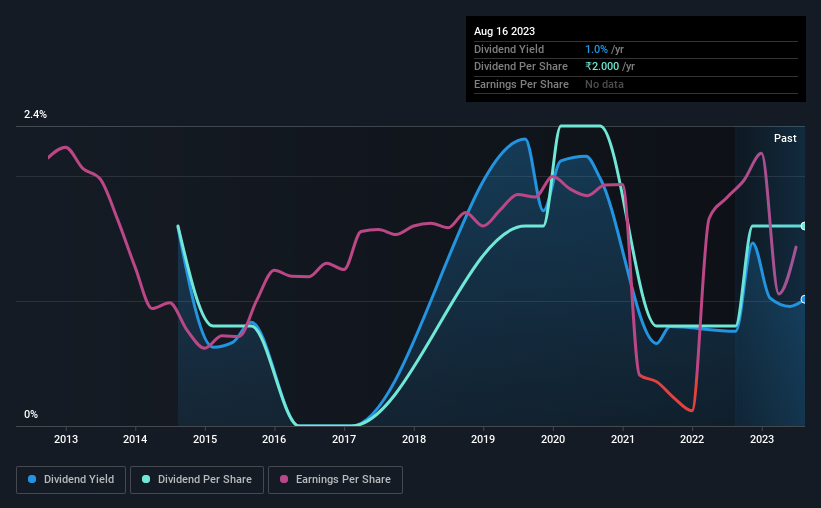Screen dimensions: 821x508
Task: Click the Aug 16 2023 tooltip date
Action: (x=504, y=31)
